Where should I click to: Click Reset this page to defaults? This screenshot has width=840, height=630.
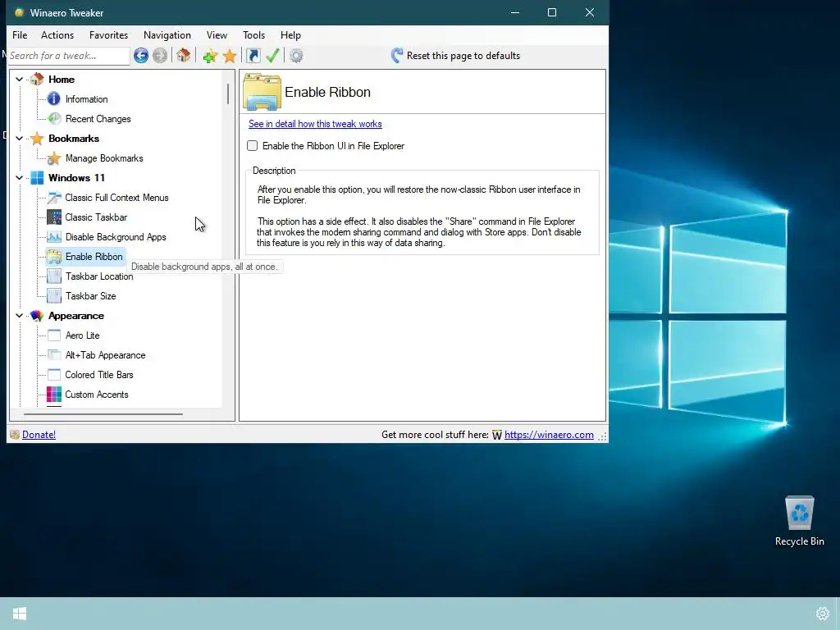tap(455, 56)
